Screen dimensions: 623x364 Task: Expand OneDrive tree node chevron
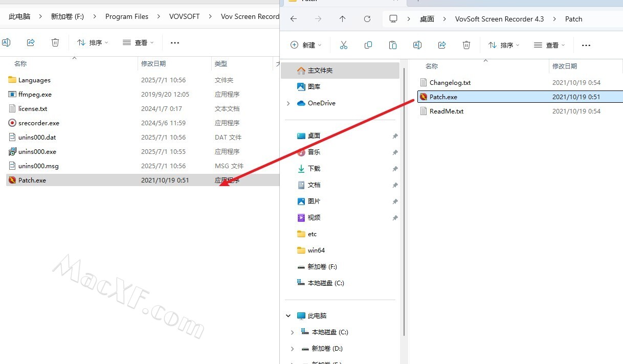tap(288, 103)
